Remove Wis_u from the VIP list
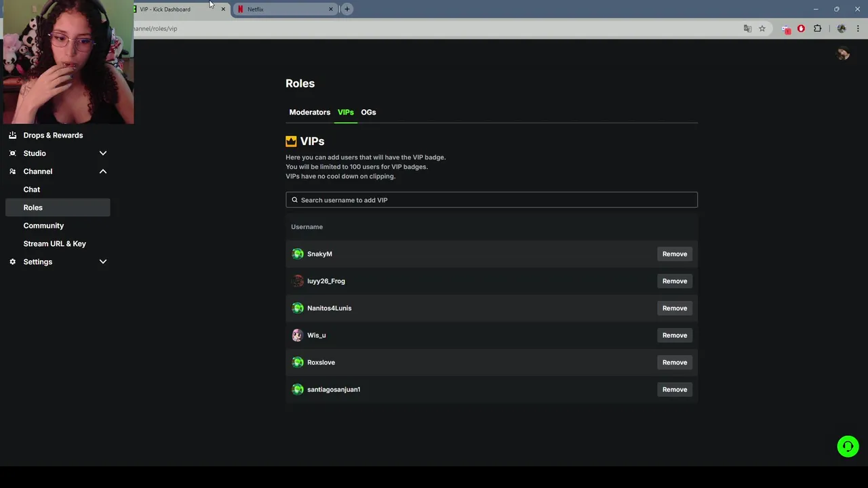Viewport: 868px width, 488px height. point(674,335)
